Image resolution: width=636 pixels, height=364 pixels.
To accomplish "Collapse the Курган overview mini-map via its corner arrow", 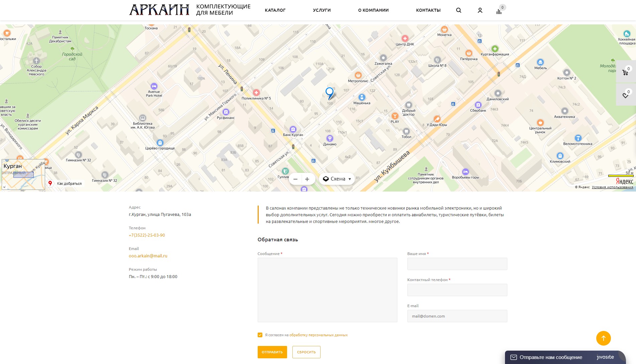I will click(5, 187).
